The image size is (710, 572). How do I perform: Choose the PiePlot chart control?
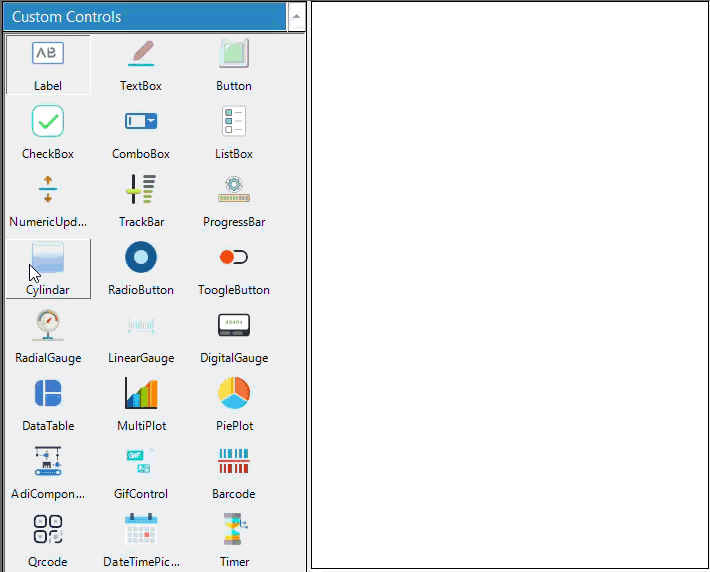click(x=234, y=404)
